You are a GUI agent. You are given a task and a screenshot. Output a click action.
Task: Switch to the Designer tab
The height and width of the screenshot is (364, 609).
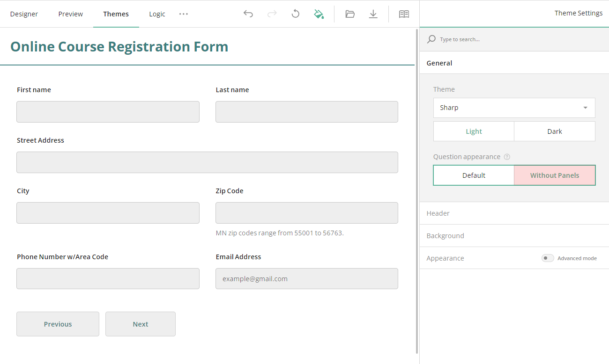tap(24, 14)
